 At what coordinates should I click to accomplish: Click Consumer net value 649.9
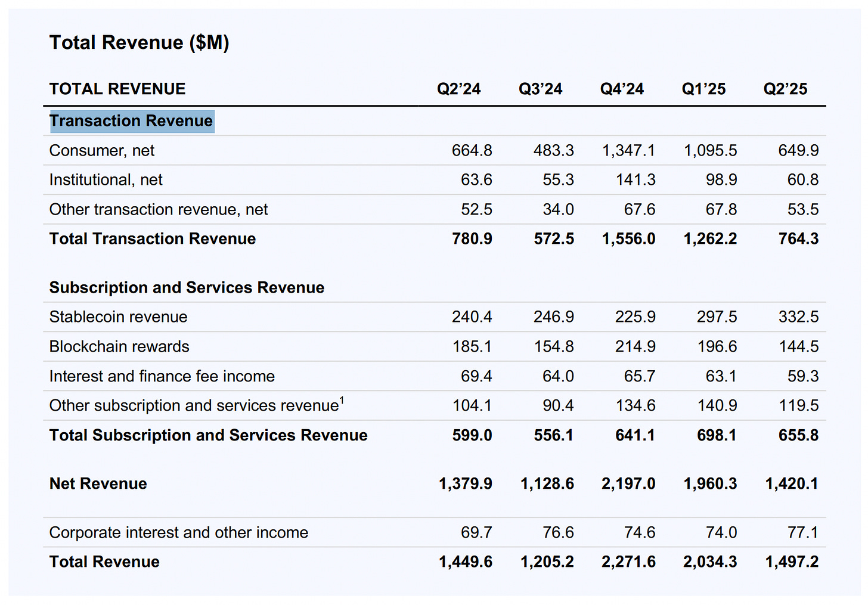(799, 151)
